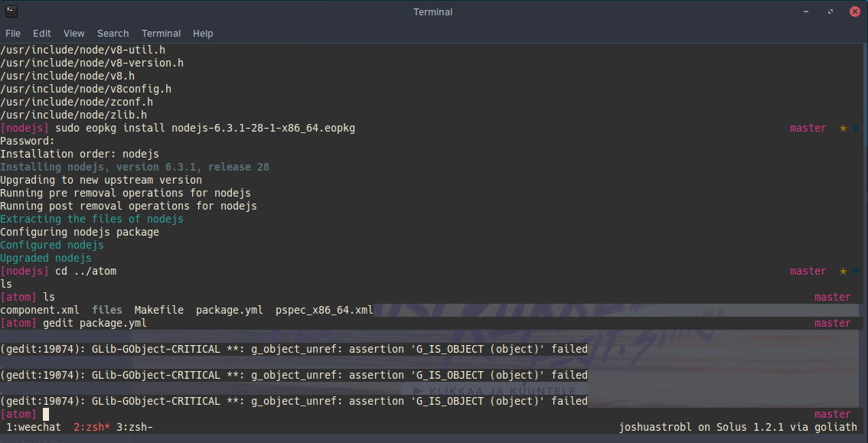The width and height of the screenshot is (868, 443).
Task: Click the text '/usr/include/node/zconf.h'
Action: 77,102
